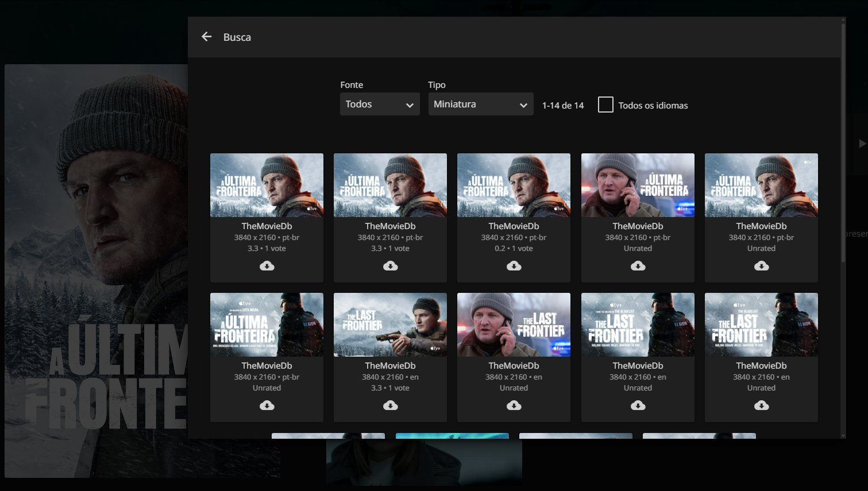Viewport: 868px width, 491px height.
Task: Click the back arrow next to Busca
Action: coord(207,37)
